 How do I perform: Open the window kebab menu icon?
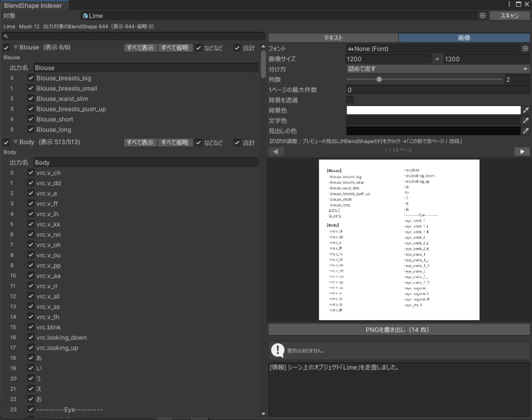coord(509,4)
